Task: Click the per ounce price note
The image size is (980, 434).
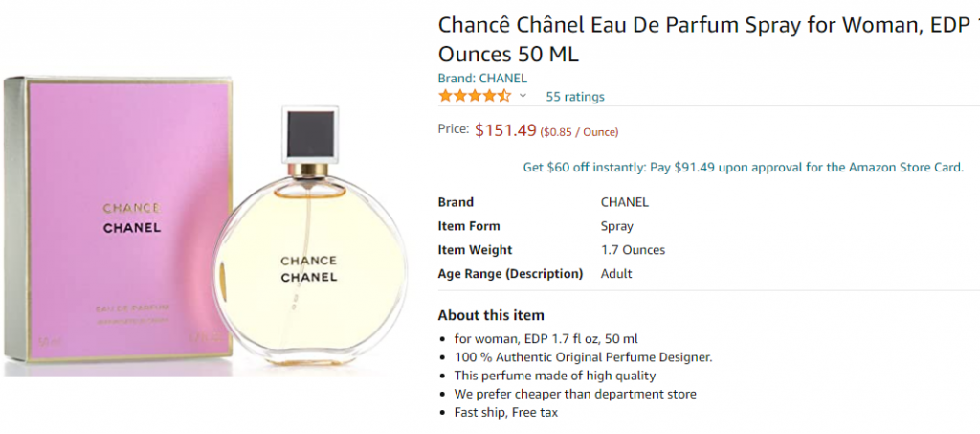Action: coord(579,132)
